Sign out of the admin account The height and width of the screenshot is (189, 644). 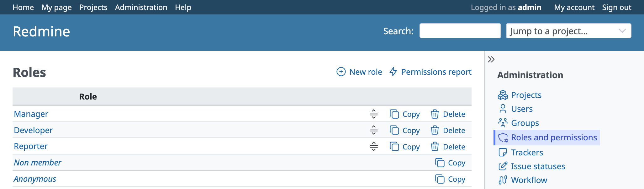tap(616, 7)
